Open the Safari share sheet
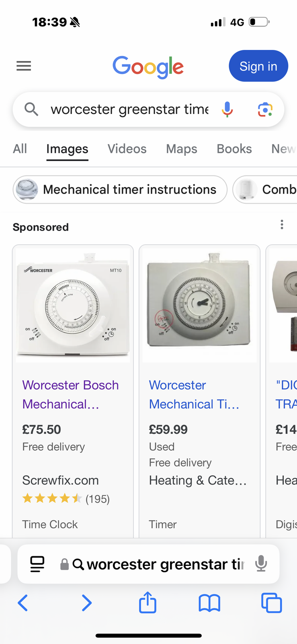 pyautogui.click(x=147, y=603)
